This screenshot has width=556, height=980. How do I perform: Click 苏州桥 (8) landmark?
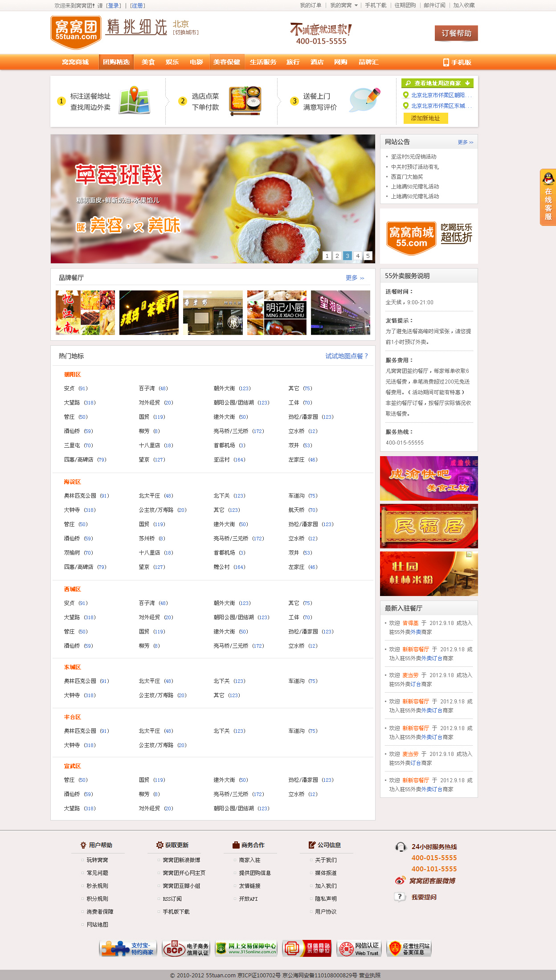[x=152, y=539]
